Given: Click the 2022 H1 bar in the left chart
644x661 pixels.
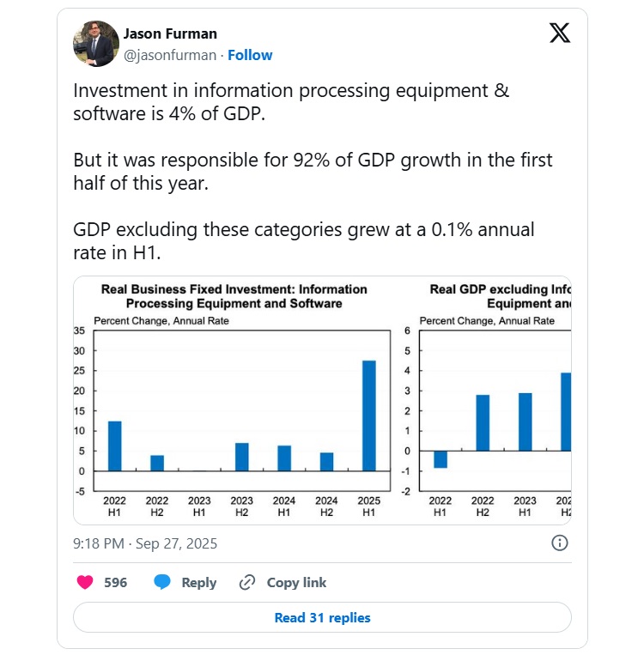Looking at the screenshot, I should (114, 446).
